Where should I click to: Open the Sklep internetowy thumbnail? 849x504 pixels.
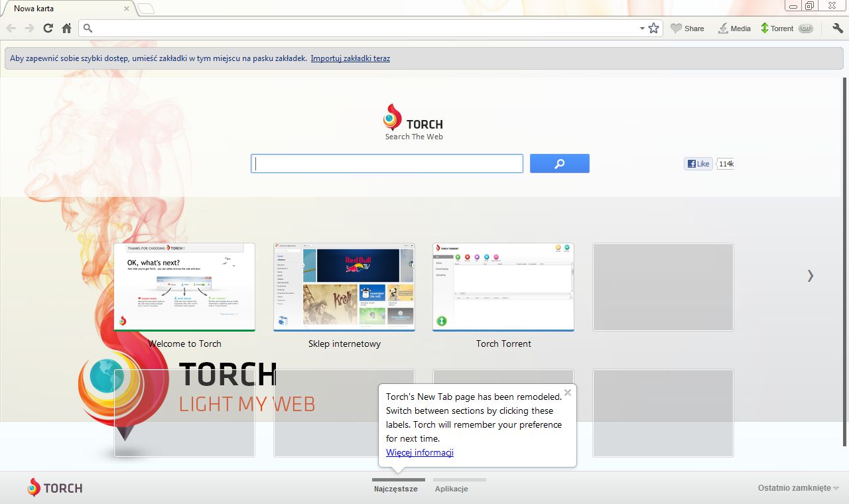pyautogui.click(x=344, y=286)
